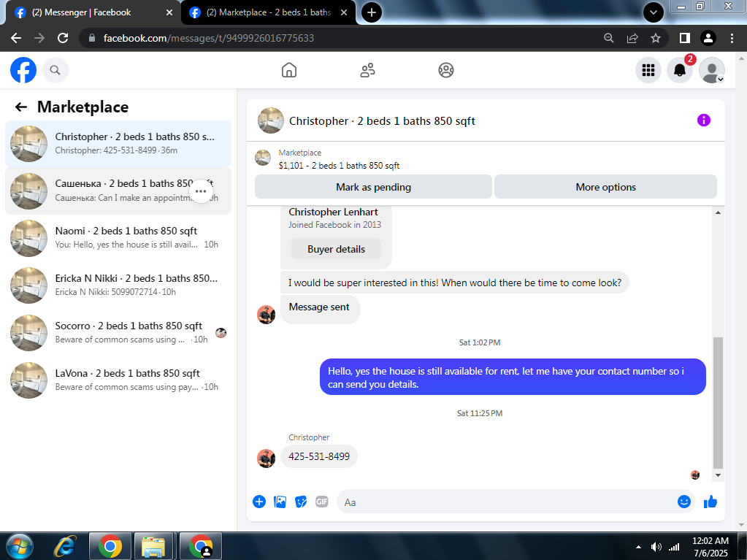
Task: Open the Groups icon in top navigation
Action: pos(446,70)
